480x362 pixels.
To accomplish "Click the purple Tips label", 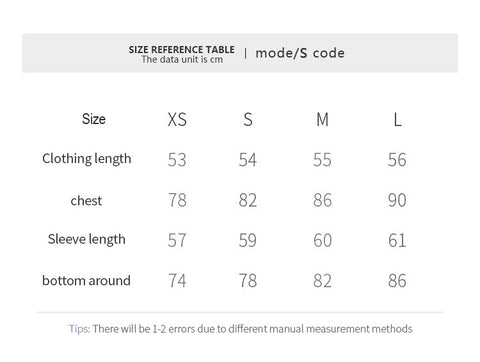I will [79, 329].
